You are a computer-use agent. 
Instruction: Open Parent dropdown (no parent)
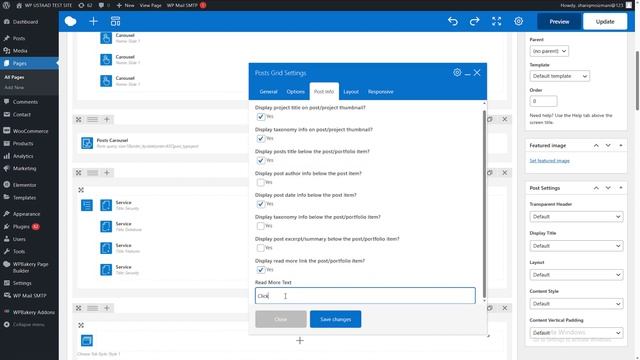pos(549,51)
